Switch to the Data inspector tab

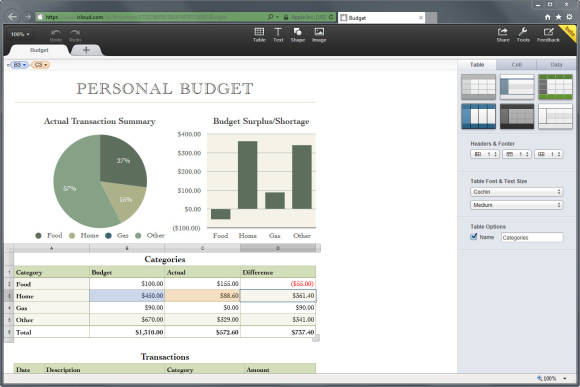pos(556,65)
